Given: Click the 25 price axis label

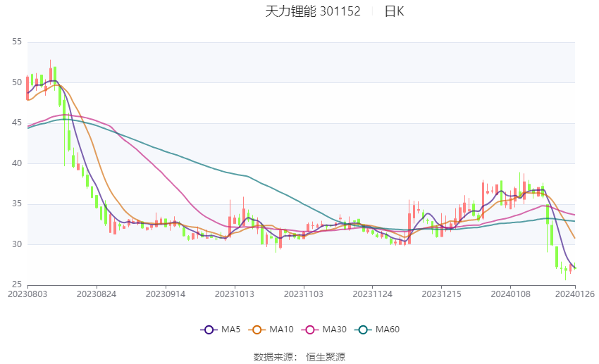Looking at the screenshot, I should [x=17, y=284].
